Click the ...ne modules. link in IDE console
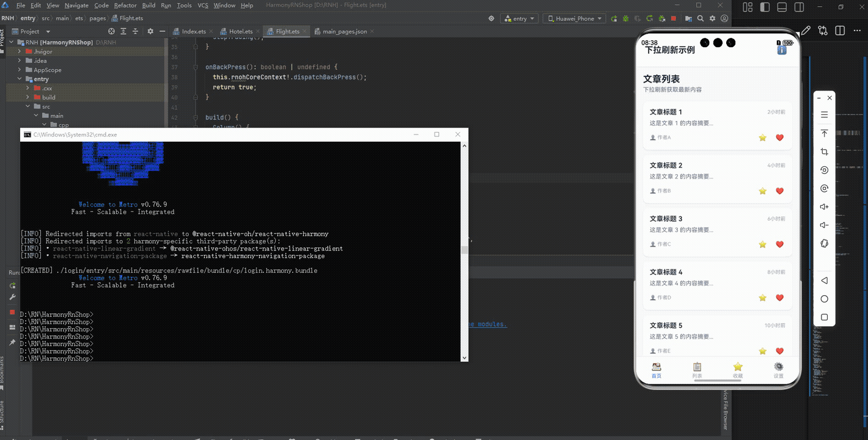The image size is (868, 440). (487, 324)
